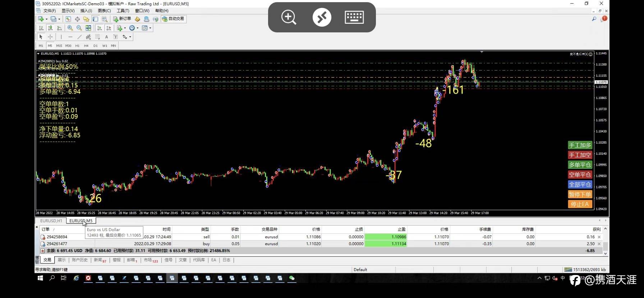The width and height of the screenshot is (644, 298).
Task: Click the New Order (新订单) toolbar button
Action: tap(122, 19)
